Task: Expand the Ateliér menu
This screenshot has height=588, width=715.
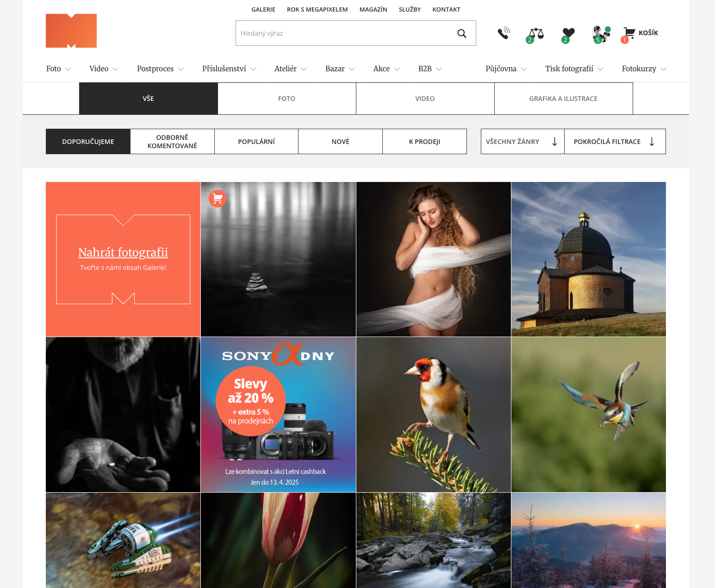Action: click(291, 69)
